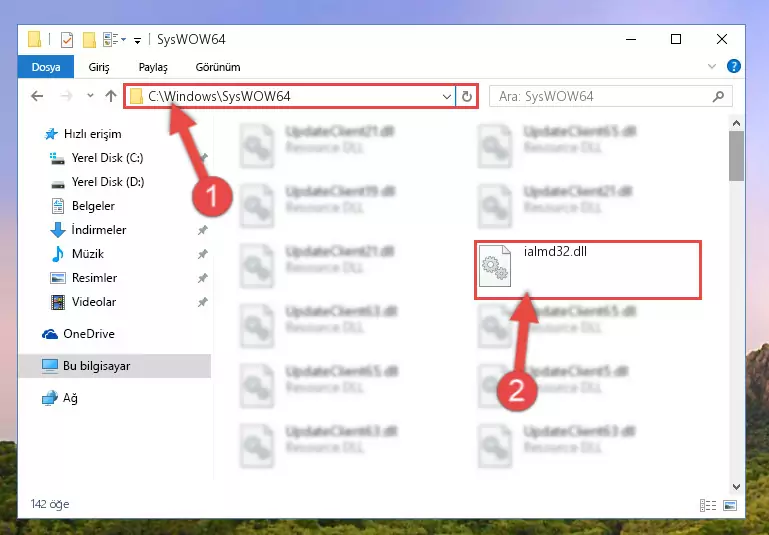
Task: Click the pin icon next to İndirmeler
Action: [202, 230]
